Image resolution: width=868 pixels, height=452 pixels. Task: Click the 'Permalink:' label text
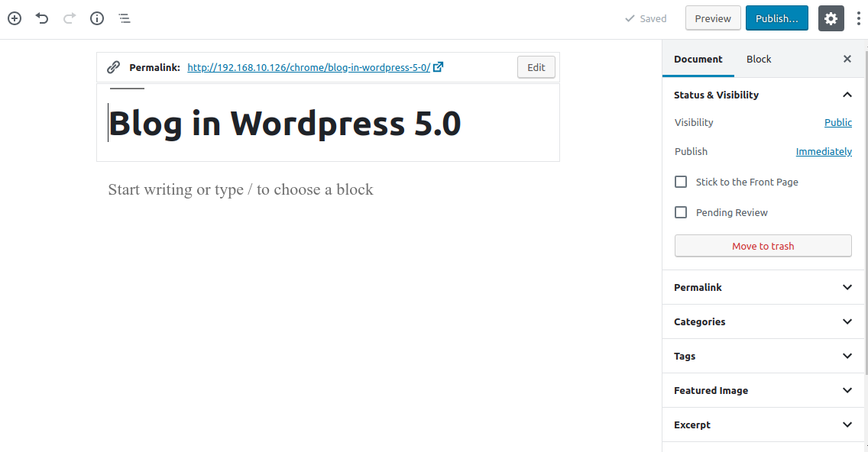pyautogui.click(x=154, y=67)
